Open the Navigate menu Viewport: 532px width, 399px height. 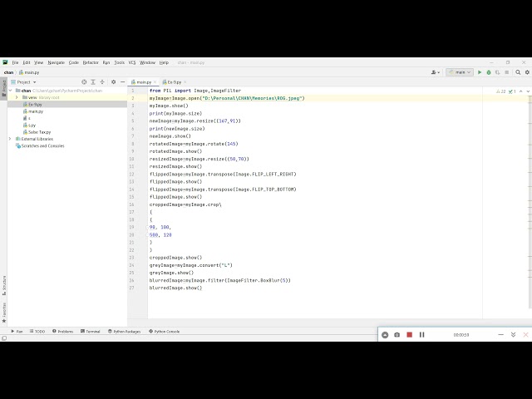[56, 62]
